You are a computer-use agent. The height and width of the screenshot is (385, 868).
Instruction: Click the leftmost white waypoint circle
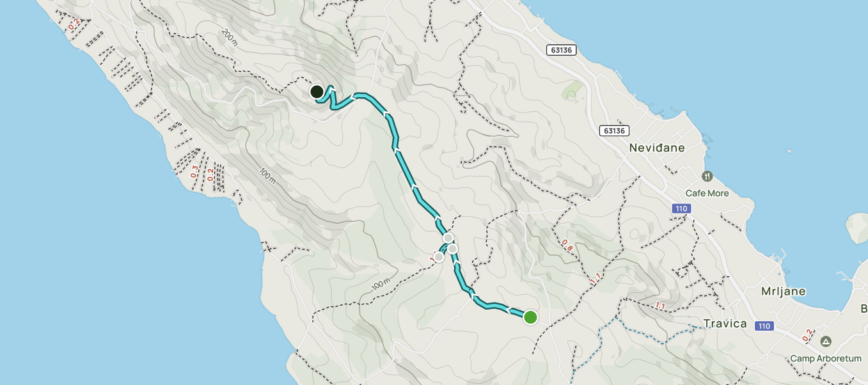(x=439, y=257)
